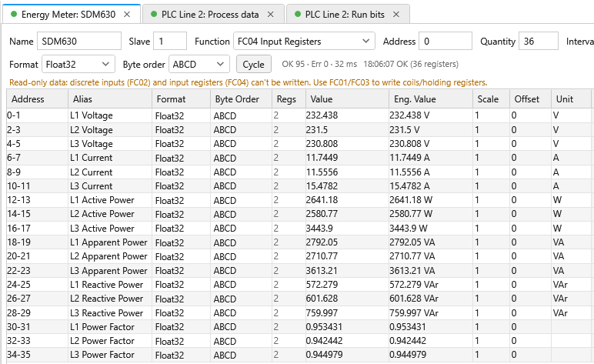Select the L1 Power Factor alias cell
Viewport: 594px width, 364px height.
(110, 327)
